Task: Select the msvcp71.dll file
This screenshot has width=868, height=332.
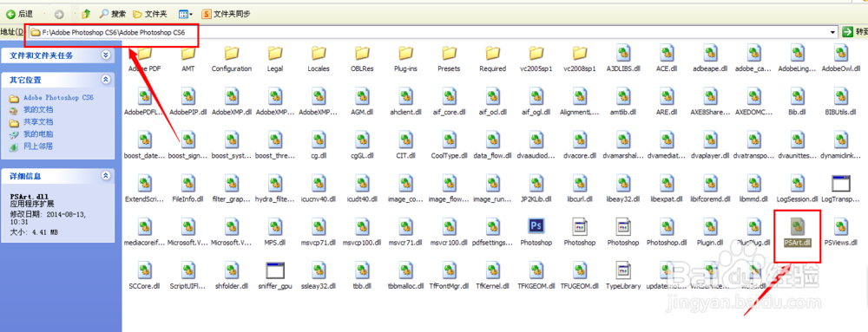Action: tap(319, 232)
